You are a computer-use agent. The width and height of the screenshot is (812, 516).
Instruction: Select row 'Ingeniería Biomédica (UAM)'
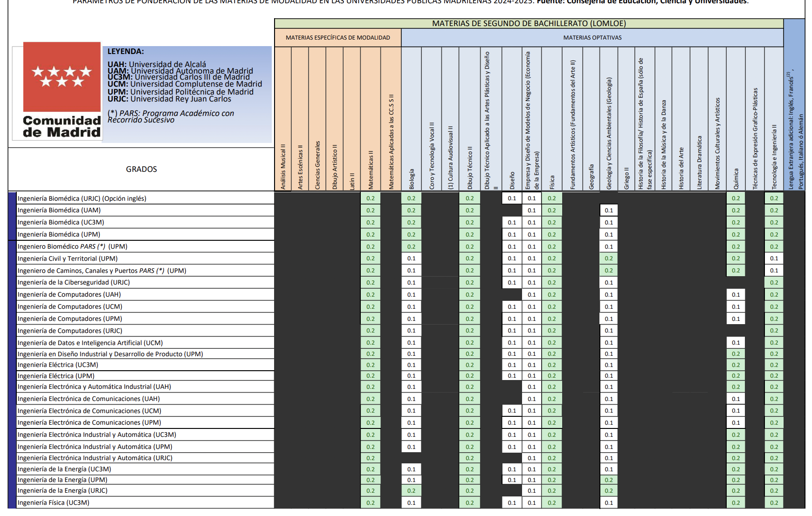point(145,210)
